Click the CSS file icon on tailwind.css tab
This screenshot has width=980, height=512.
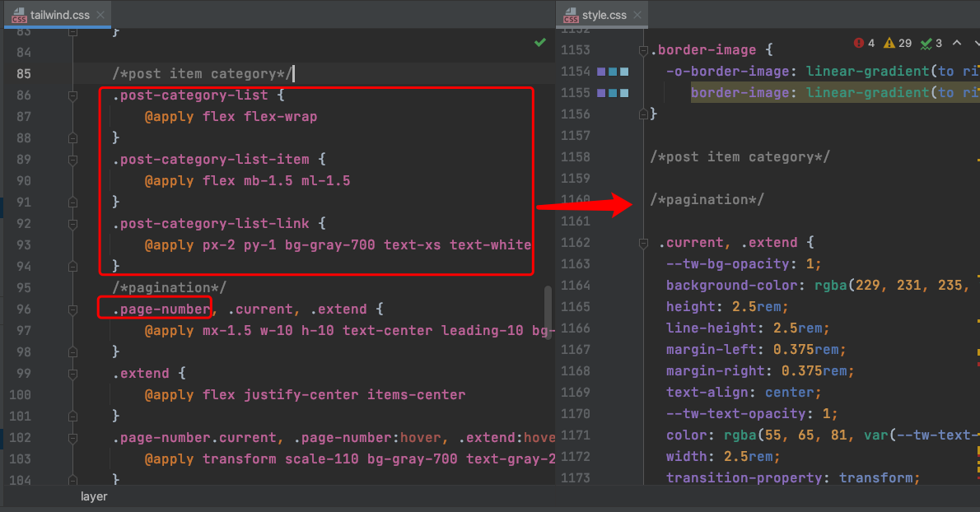click(x=20, y=15)
